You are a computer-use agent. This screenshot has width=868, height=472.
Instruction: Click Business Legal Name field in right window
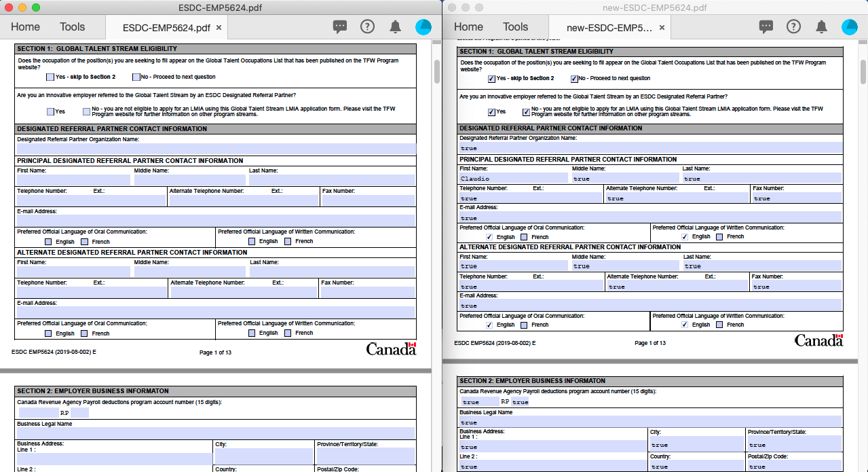pos(651,422)
